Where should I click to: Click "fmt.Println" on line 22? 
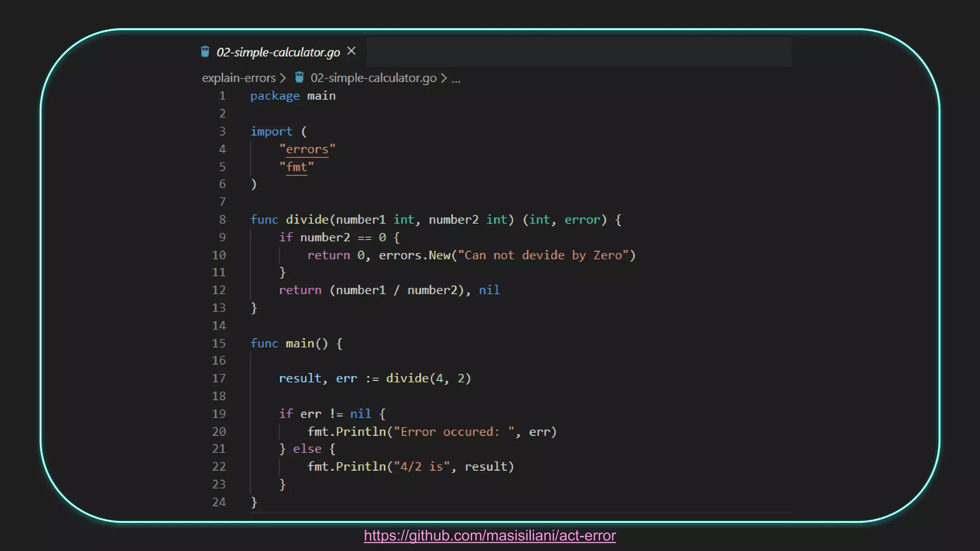346,467
